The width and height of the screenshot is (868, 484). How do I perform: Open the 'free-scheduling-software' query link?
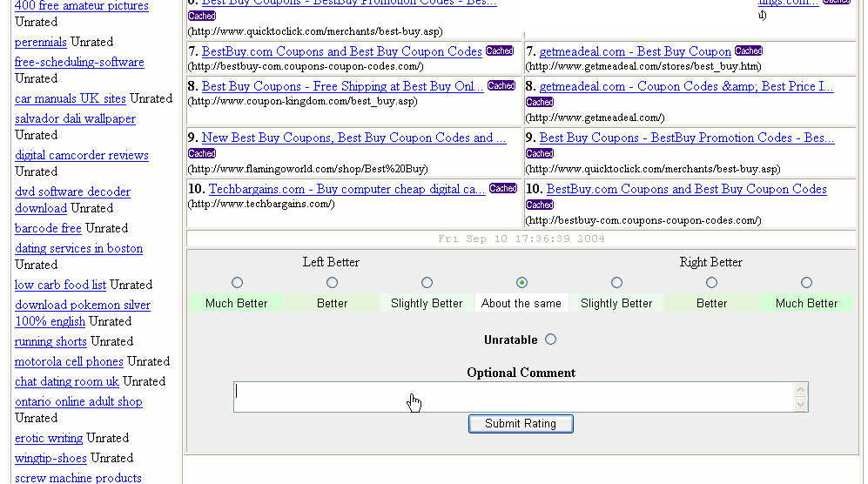point(79,62)
